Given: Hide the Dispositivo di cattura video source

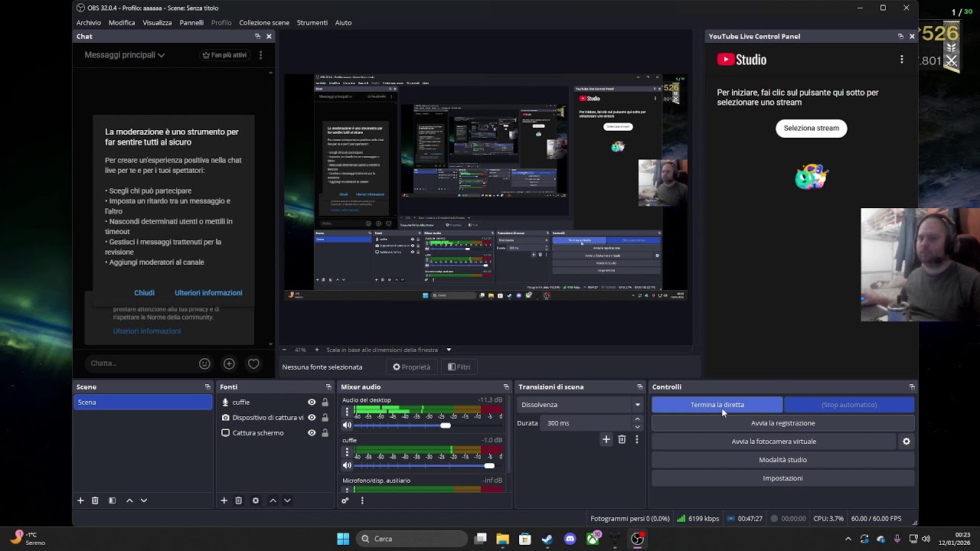Looking at the screenshot, I should pyautogui.click(x=312, y=418).
